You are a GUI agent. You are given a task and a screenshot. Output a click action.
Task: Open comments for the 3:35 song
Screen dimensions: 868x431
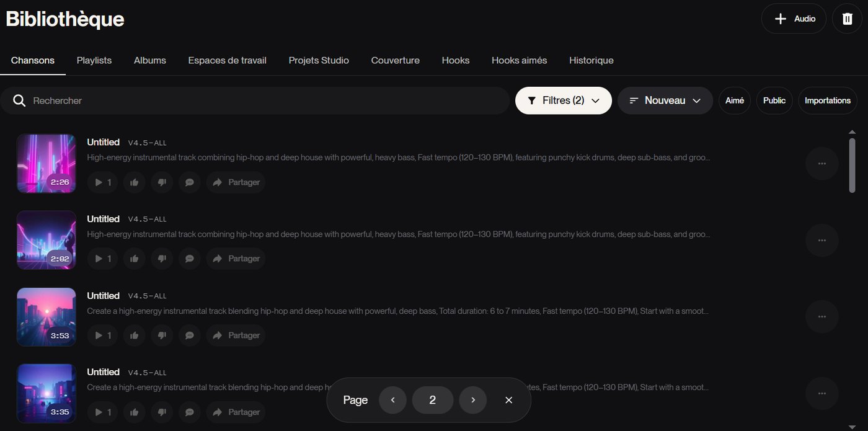(190, 412)
